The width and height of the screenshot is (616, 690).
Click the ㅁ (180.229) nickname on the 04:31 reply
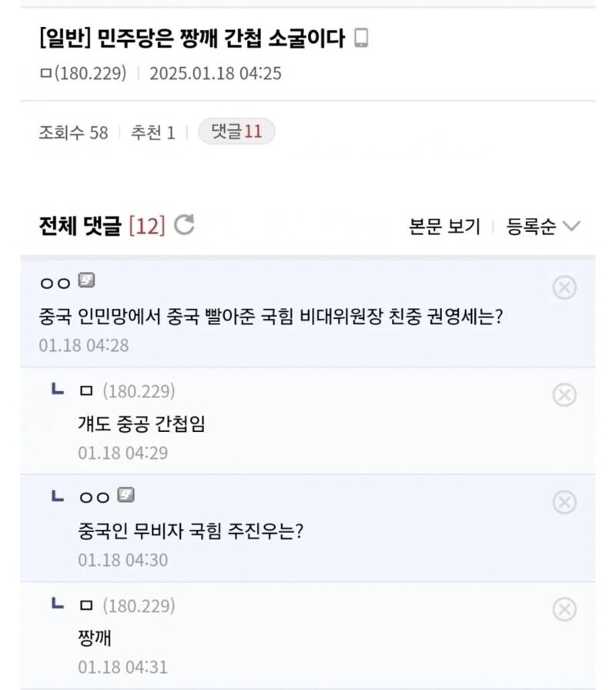[127, 606]
